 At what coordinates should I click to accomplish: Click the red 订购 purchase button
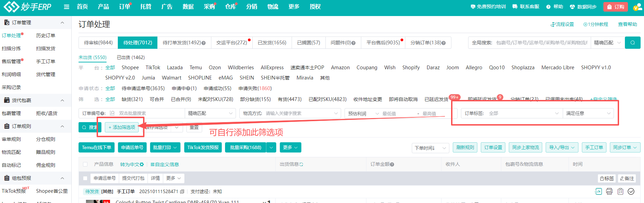tap(616, 7)
